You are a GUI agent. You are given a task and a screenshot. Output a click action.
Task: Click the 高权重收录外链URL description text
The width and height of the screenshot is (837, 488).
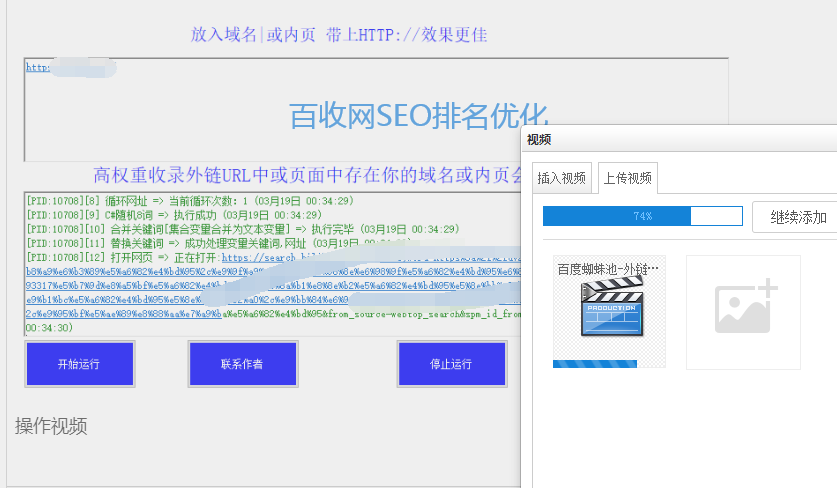(x=307, y=175)
